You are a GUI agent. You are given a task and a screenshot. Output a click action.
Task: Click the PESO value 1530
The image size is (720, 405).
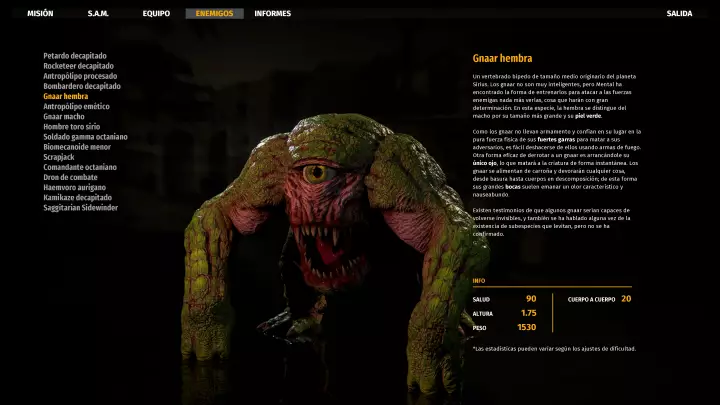click(527, 327)
